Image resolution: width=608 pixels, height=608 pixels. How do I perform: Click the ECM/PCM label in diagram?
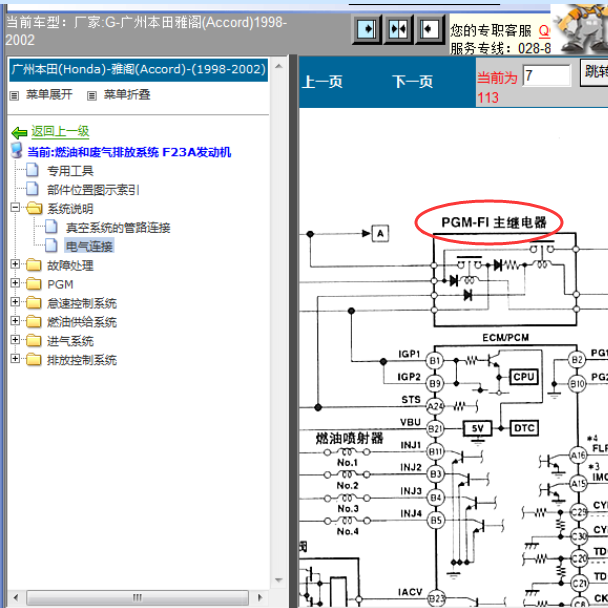[x=505, y=338]
